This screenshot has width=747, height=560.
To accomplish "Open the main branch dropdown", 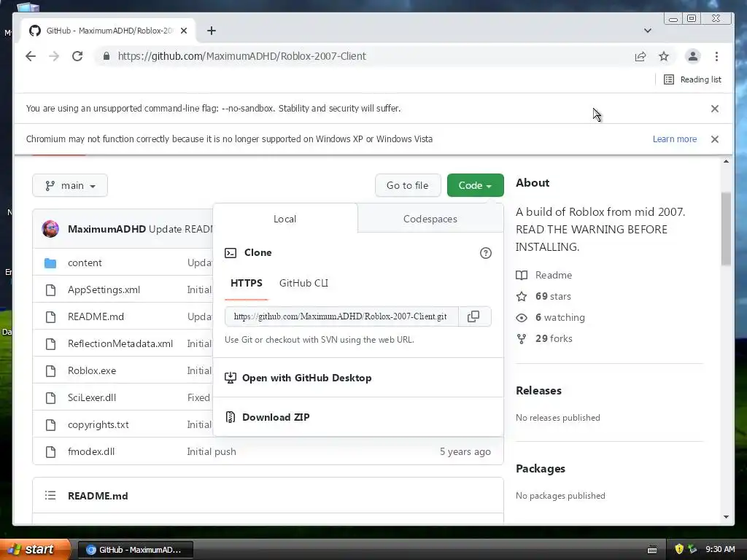I will point(70,185).
